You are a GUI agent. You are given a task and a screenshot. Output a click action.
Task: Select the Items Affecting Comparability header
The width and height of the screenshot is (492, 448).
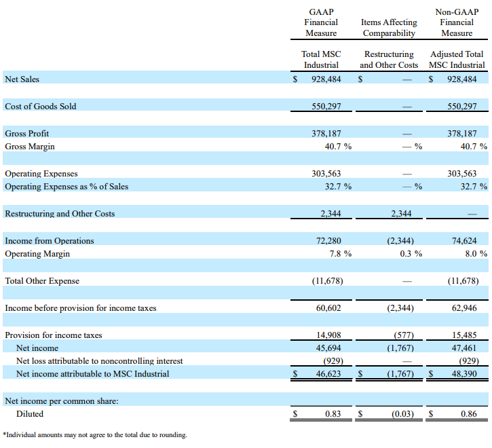tap(390, 28)
